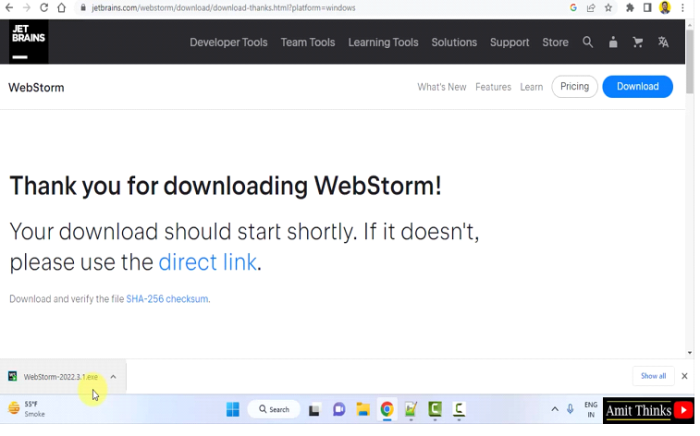Open the green Camtasia taskbar icon

click(435, 409)
